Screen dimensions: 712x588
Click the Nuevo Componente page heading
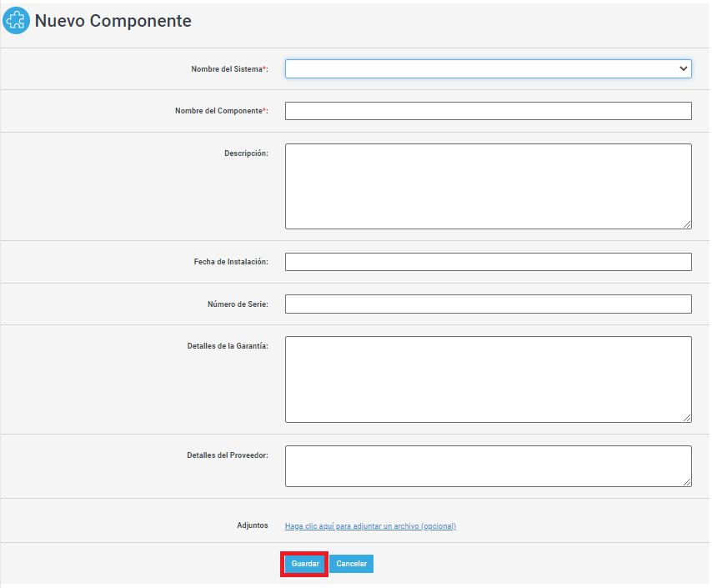pos(113,21)
